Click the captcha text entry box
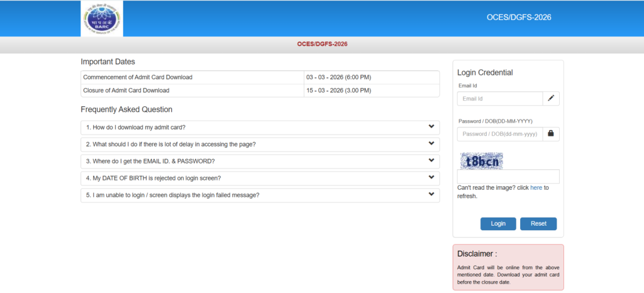644x293 pixels. coord(508,177)
